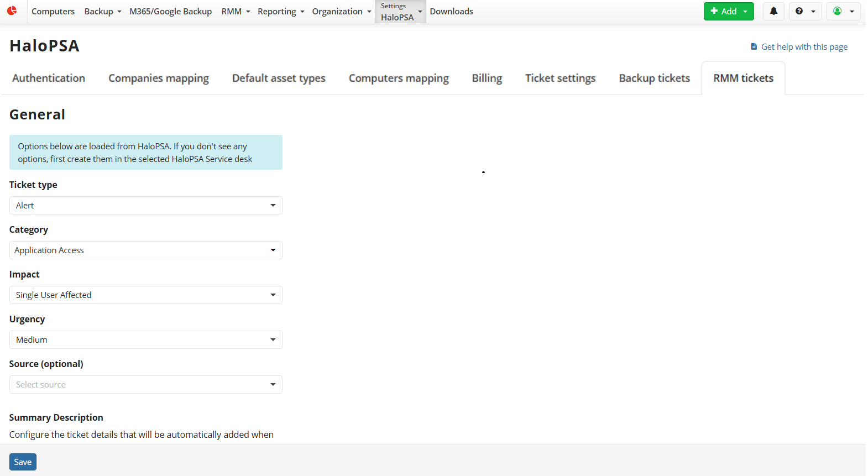Image resolution: width=868 pixels, height=476 pixels.
Task: Click the Save button
Action: pyautogui.click(x=23, y=462)
